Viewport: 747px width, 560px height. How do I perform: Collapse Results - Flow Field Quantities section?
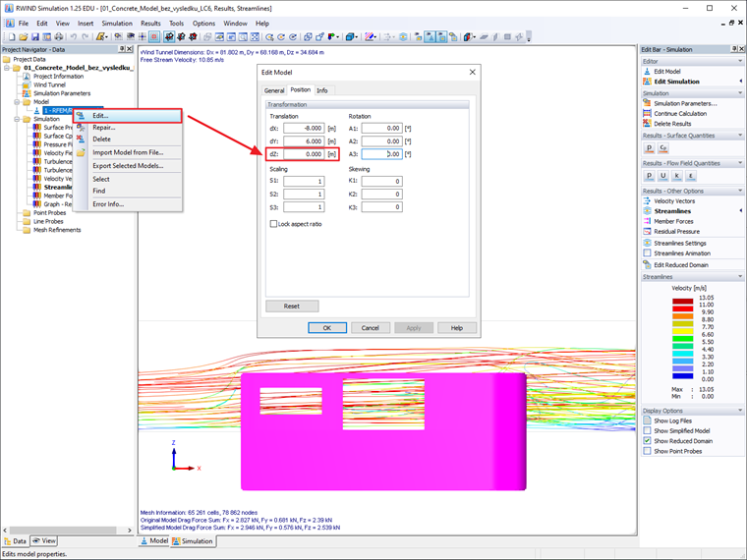click(x=740, y=163)
